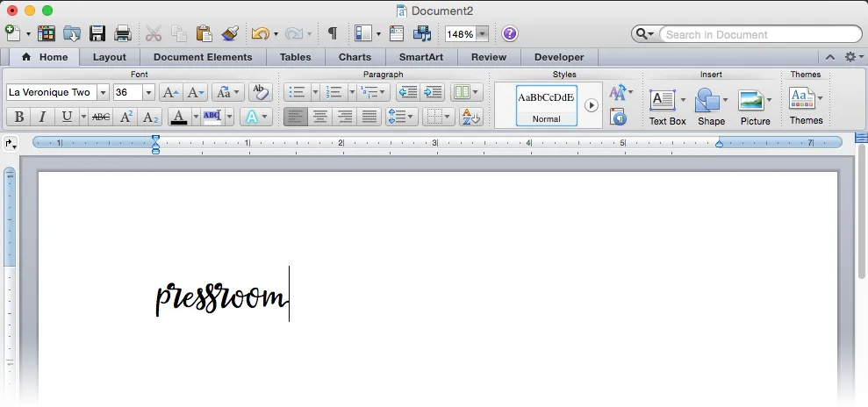Toggle Bold formatting
Viewport: 868px width, 407px height.
[x=18, y=117]
